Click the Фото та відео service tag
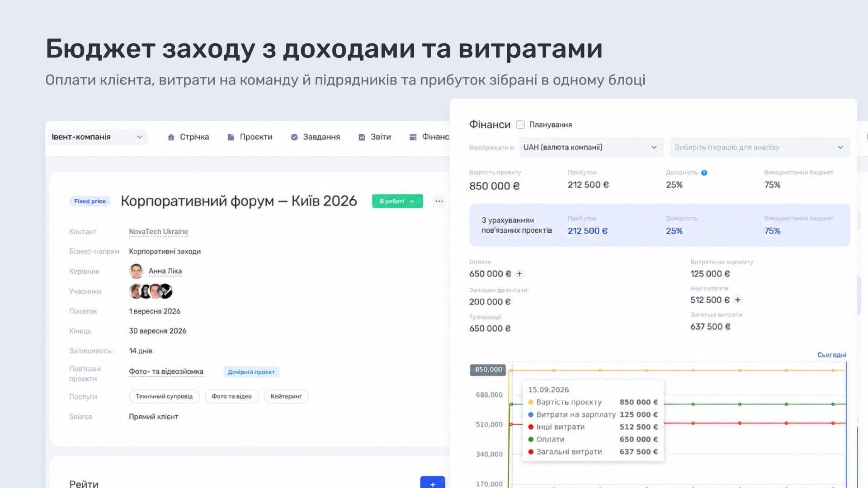The image size is (868, 488). click(x=231, y=396)
